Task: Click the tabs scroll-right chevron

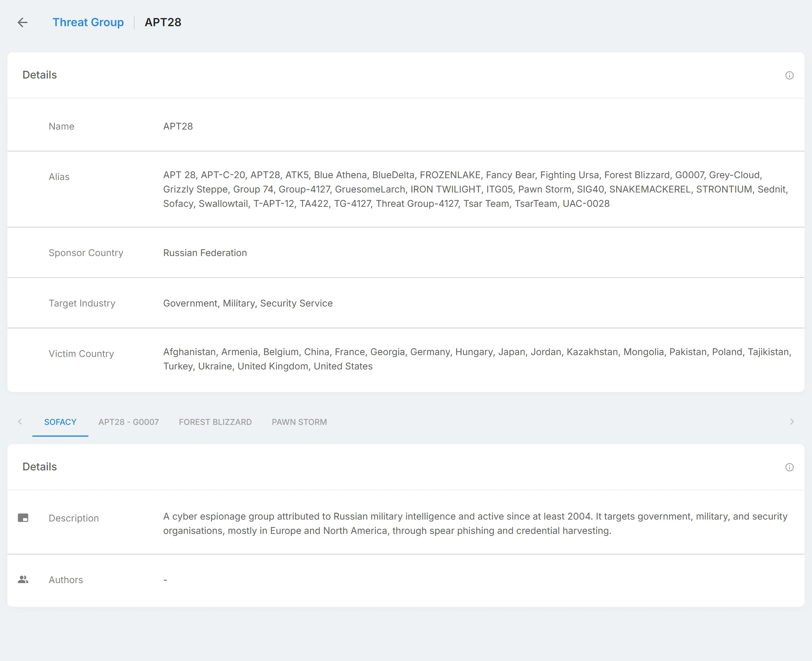Action: 792,421
